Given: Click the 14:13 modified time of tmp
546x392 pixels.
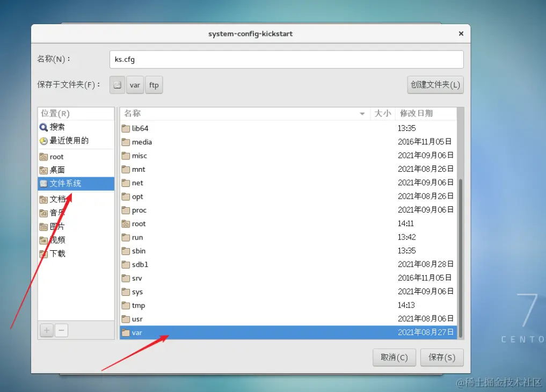Looking at the screenshot, I should [406, 306].
